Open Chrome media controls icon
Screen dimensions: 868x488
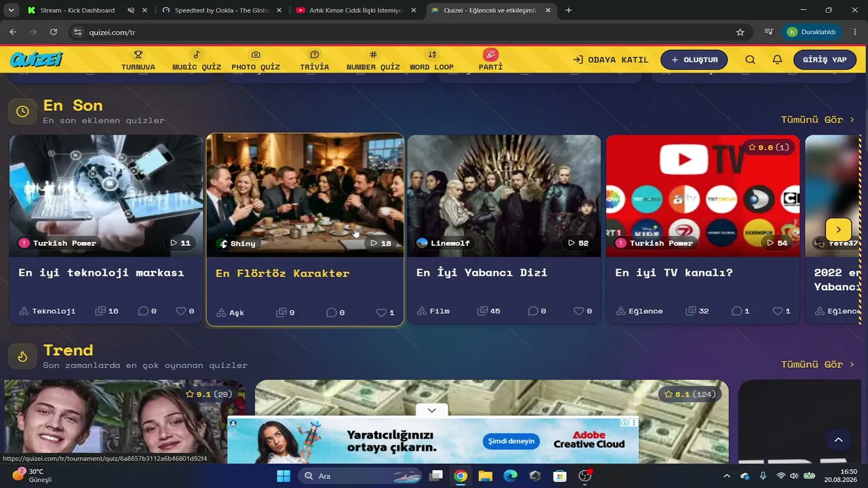pos(768,32)
